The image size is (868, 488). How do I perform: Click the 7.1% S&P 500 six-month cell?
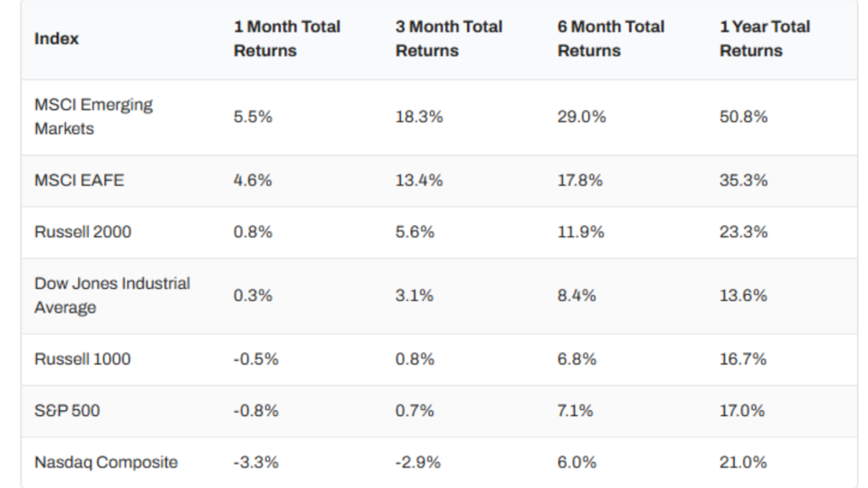point(576,411)
